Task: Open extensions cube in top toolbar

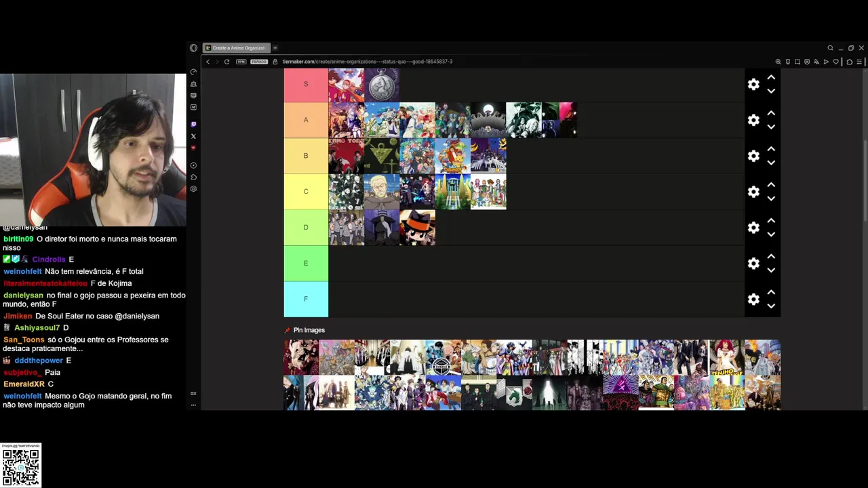Action: [850, 62]
